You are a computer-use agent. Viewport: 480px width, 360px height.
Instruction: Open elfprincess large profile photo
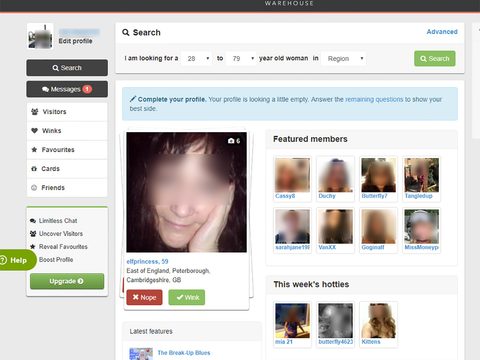(187, 192)
